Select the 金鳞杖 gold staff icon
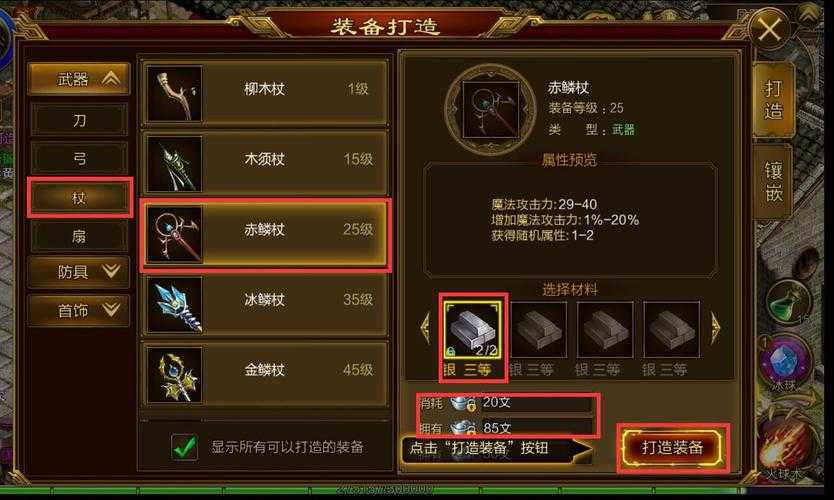The height and width of the screenshot is (500, 834). pyautogui.click(x=175, y=374)
